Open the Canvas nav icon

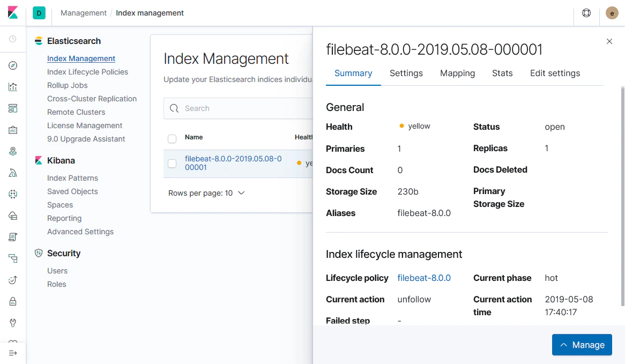click(x=13, y=130)
